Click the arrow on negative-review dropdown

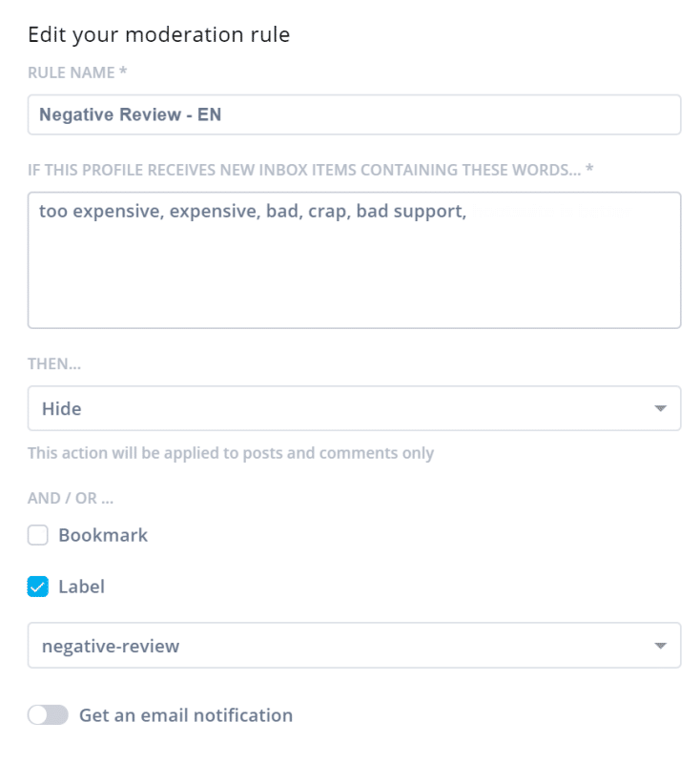660,647
